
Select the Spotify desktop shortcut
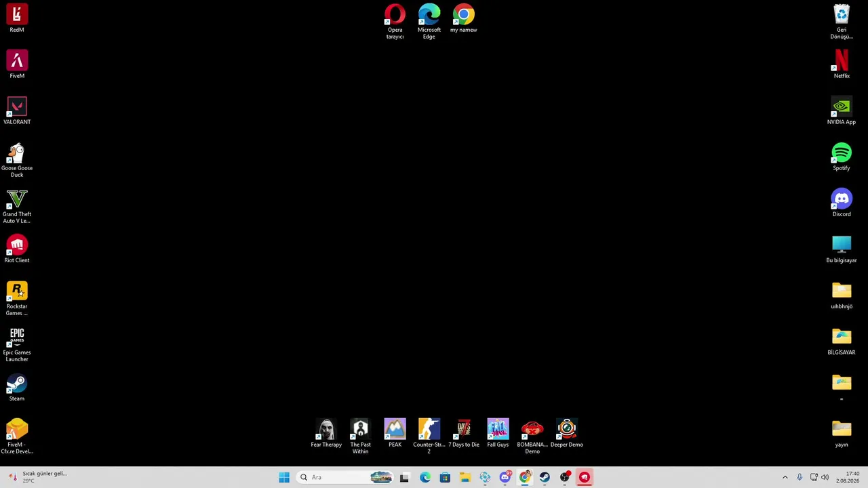pos(842,157)
